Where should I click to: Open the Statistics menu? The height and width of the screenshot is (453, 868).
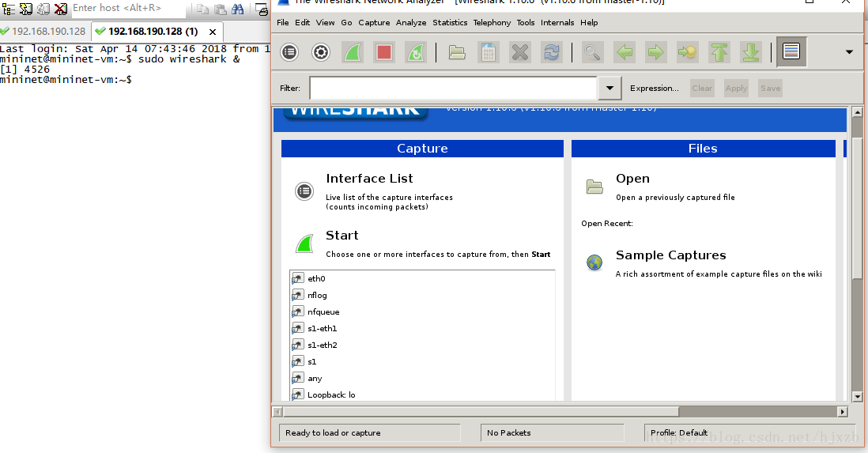[450, 23]
